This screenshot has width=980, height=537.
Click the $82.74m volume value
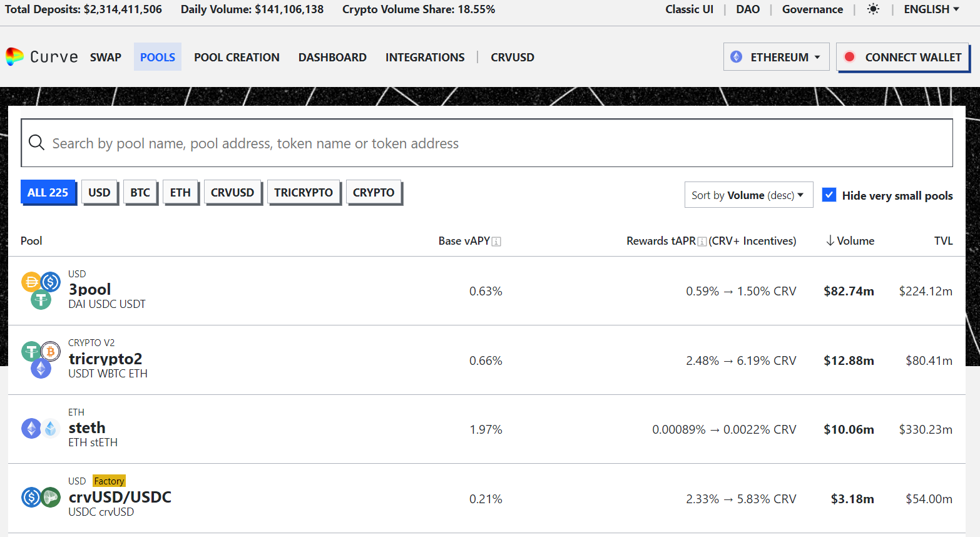[x=849, y=291]
